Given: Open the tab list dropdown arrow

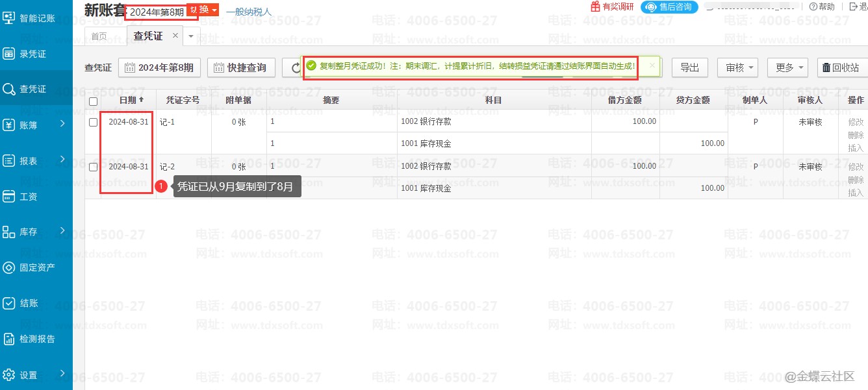Looking at the screenshot, I should point(190,36).
